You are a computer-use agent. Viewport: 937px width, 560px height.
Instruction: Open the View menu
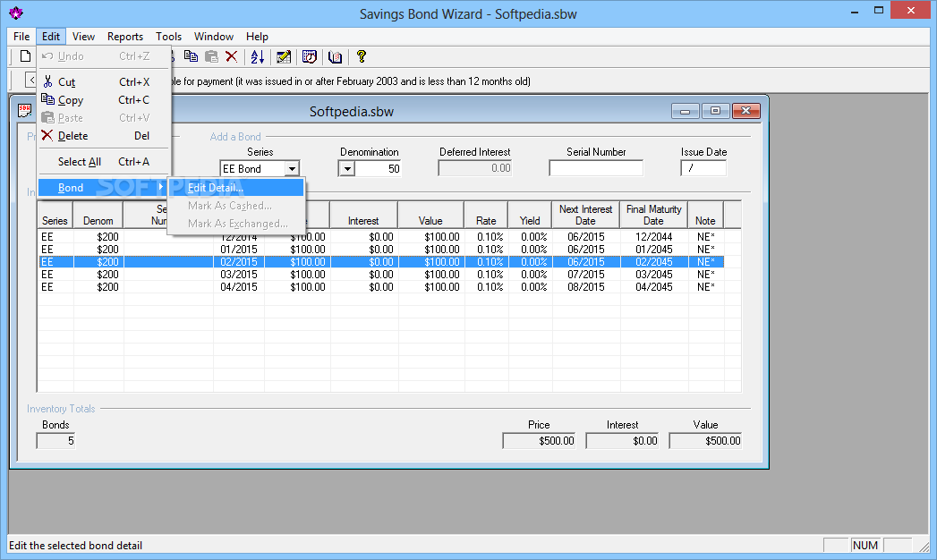point(83,37)
